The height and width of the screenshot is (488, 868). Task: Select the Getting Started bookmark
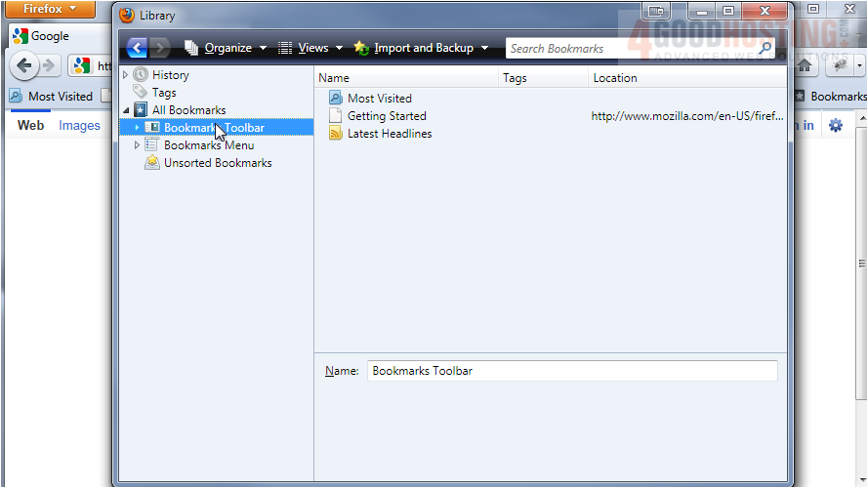click(387, 116)
